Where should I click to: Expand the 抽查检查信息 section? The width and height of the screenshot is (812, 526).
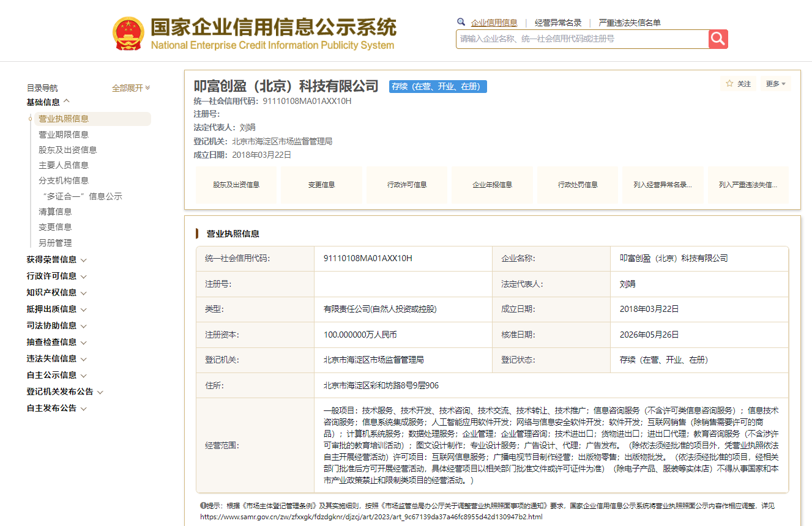57,342
